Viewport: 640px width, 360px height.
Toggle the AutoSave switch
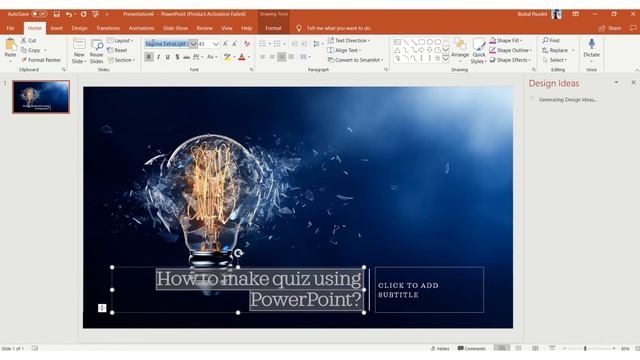(x=39, y=14)
